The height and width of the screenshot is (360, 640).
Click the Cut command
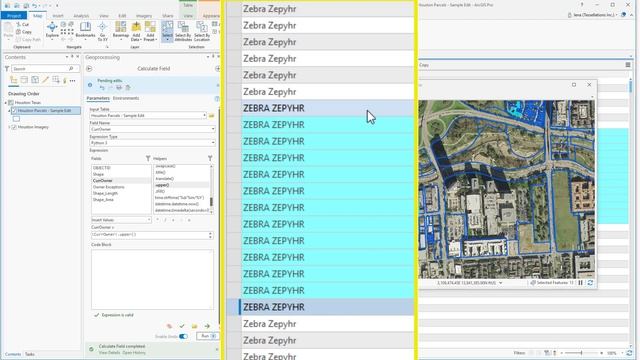22,24
